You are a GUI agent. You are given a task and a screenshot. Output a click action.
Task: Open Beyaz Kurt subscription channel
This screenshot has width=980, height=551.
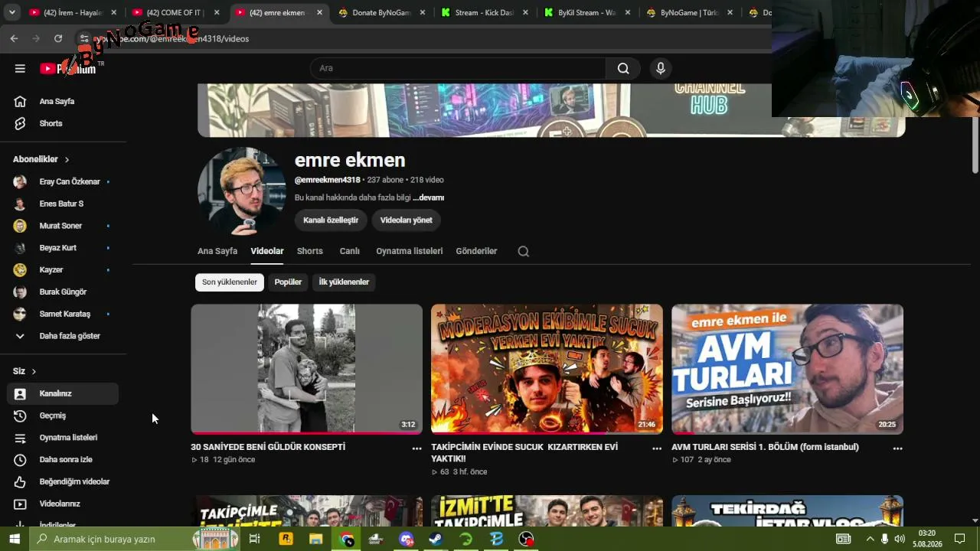click(63, 248)
